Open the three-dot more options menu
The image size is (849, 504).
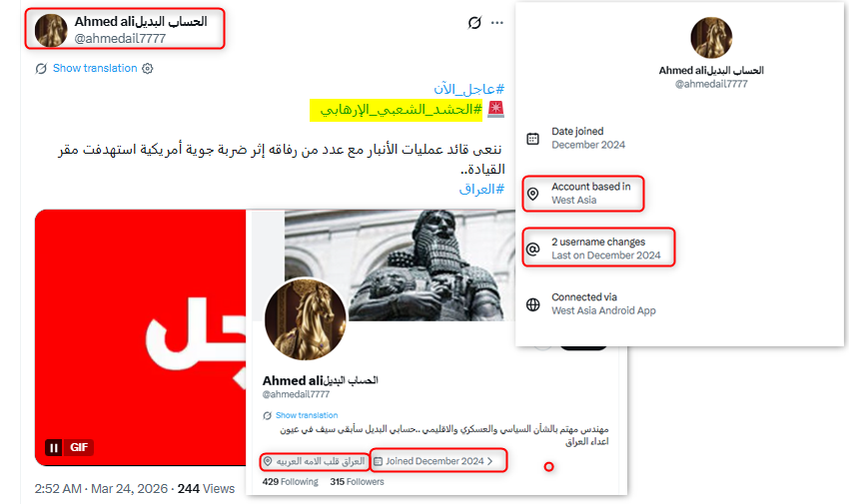[x=497, y=23]
